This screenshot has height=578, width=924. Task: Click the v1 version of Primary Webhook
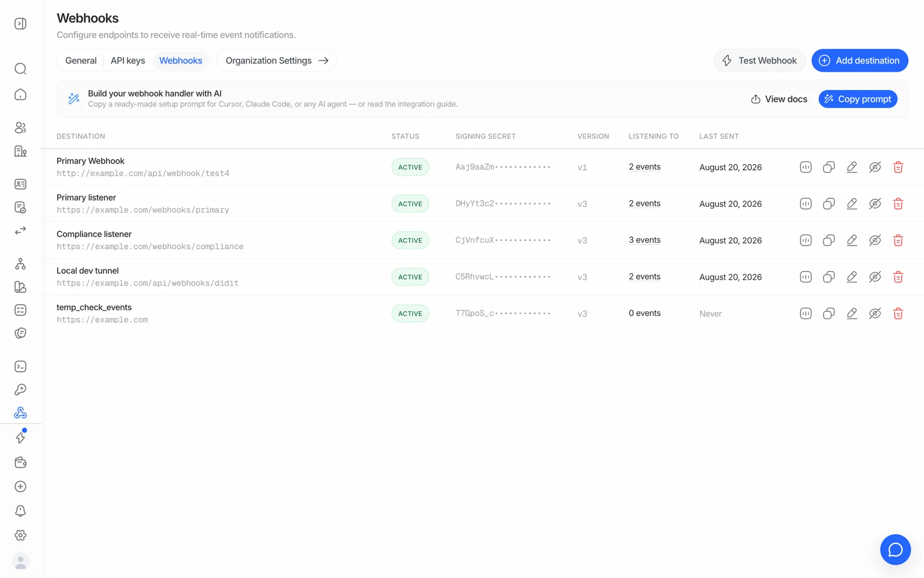click(582, 168)
